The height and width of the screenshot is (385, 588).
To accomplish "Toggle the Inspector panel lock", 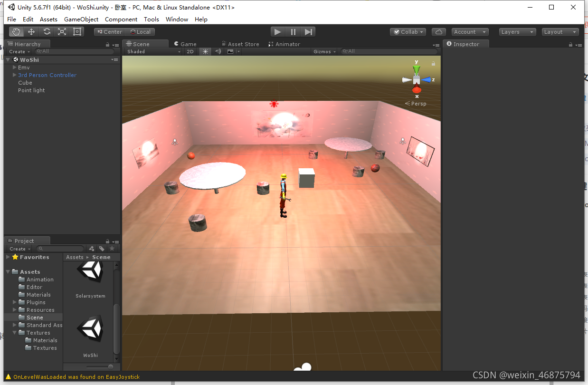I will pos(571,44).
